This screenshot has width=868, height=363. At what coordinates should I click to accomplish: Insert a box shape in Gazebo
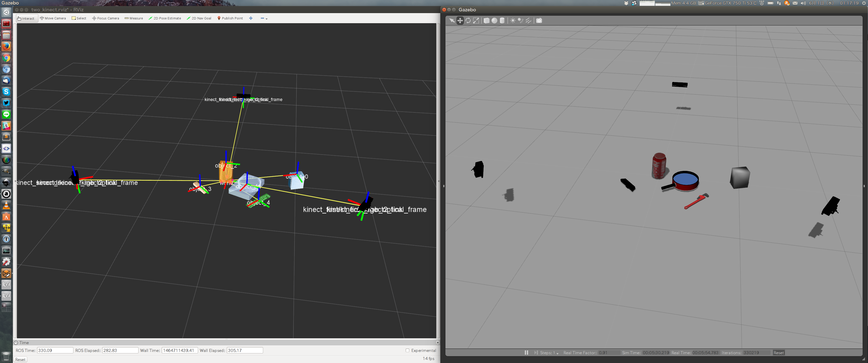pyautogui.click(x=486, y=20)
